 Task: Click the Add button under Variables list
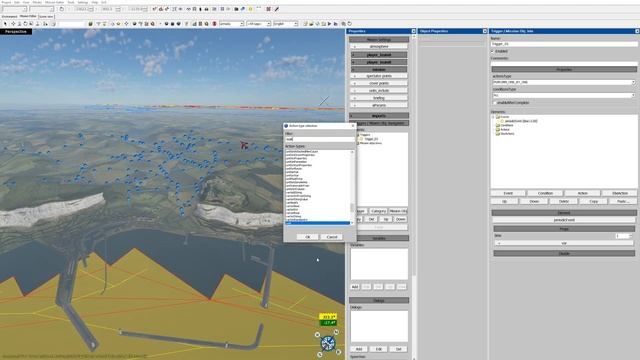coord(355,287)
